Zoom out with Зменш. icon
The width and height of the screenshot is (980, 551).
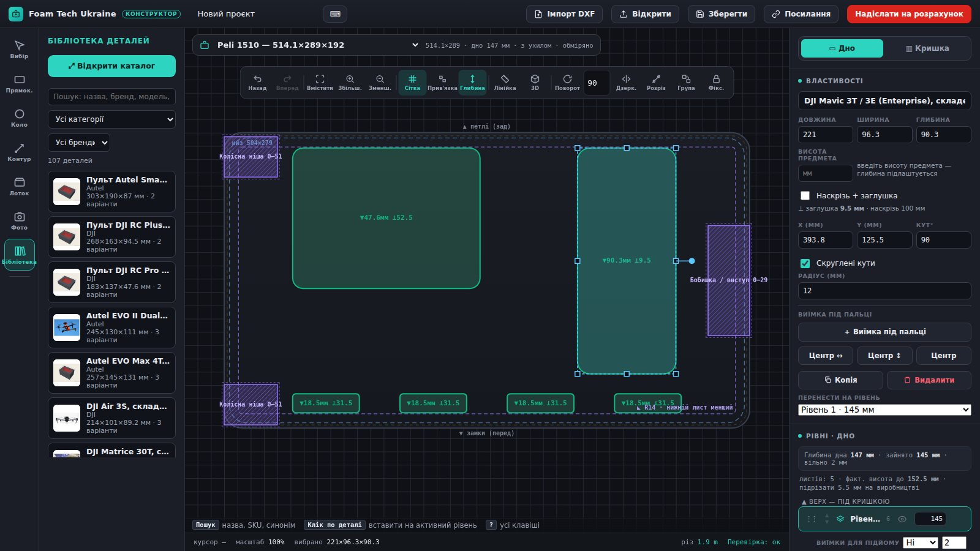click(x=380, y=83)
